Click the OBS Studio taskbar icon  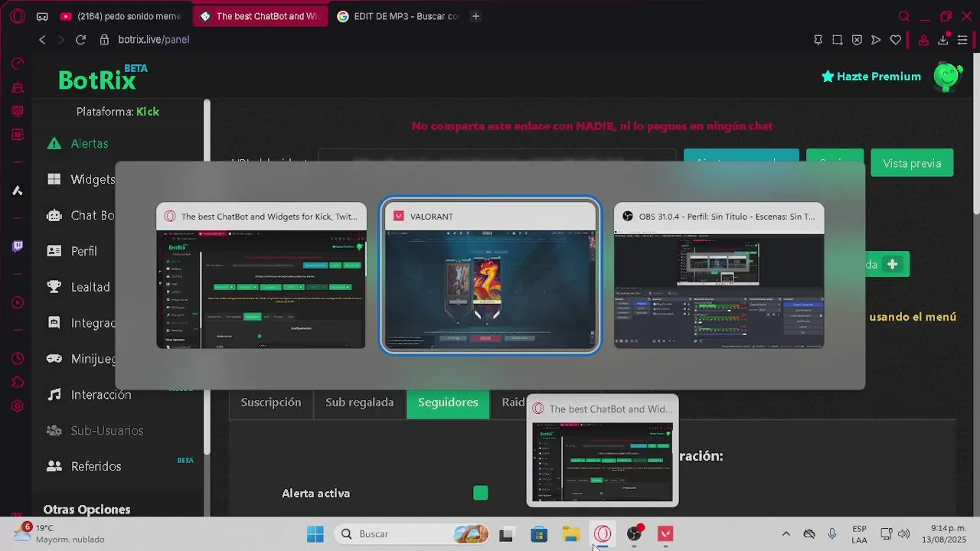(x=635, y=534)
